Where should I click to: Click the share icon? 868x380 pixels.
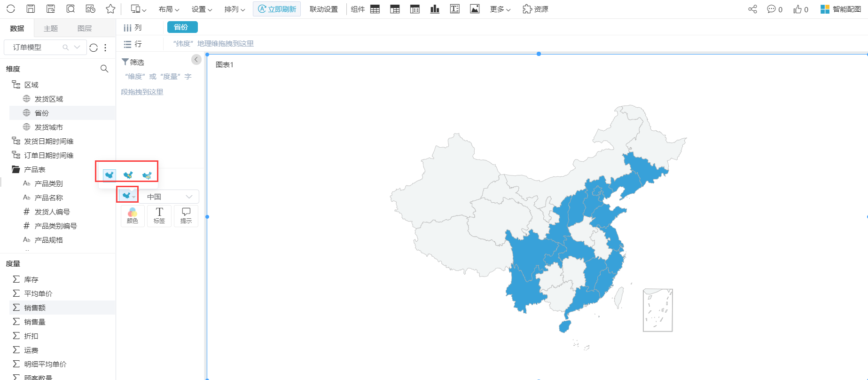click(x=753, y=9)
